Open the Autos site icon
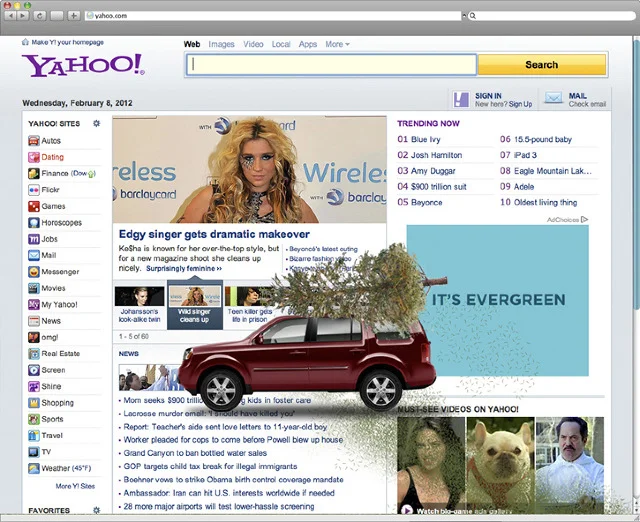Viewport: 640px width, 522px height. coord(34,141)
